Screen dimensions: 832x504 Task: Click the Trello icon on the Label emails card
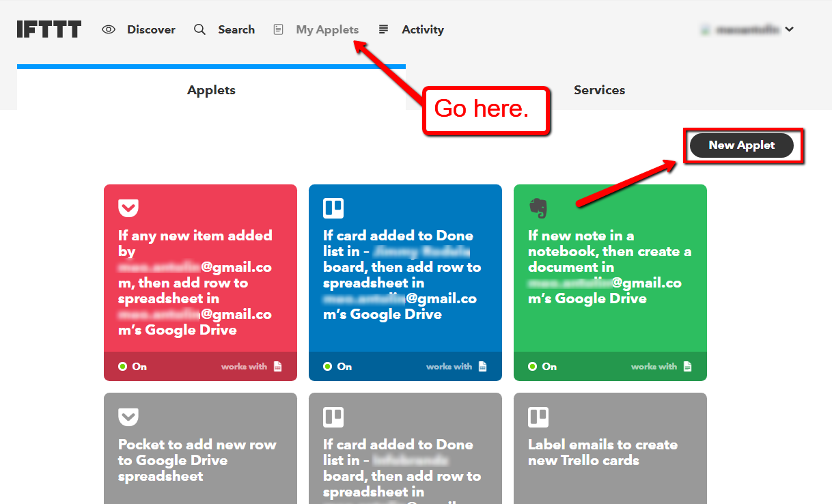click(x=538, y=417)
